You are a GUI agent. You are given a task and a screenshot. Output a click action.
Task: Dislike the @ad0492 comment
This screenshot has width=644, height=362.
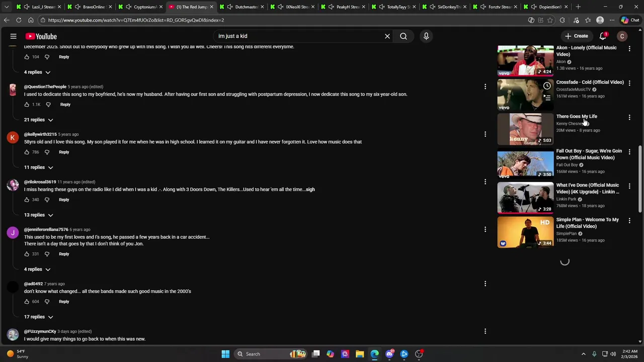pos(47,302)
